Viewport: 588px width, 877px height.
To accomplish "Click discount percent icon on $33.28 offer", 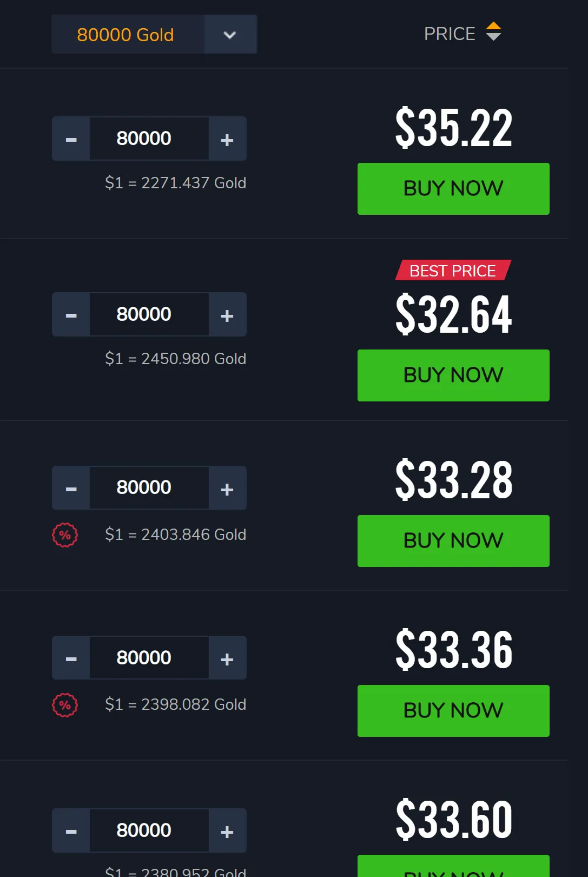I will pyautogui.click(x=65, y=535).
